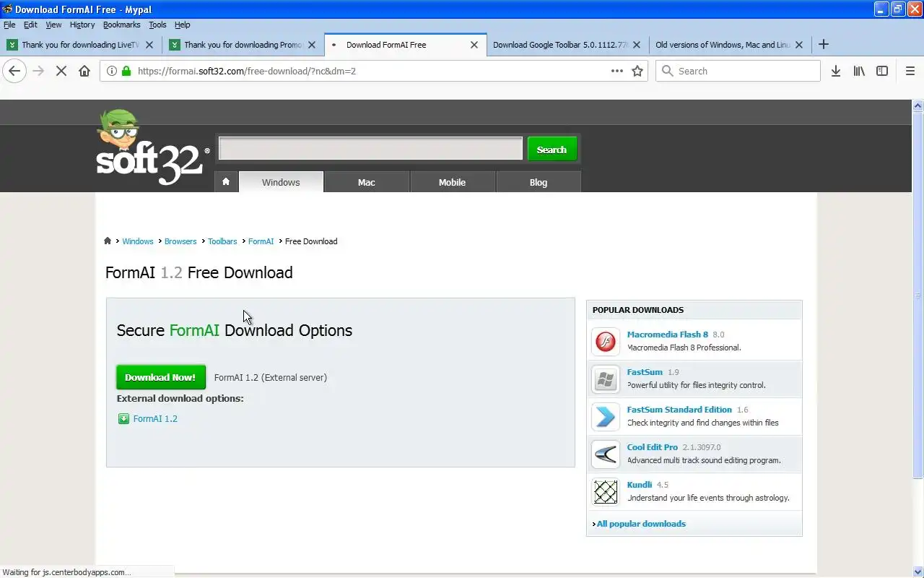Go back to the previous page
The image size is (924, 578).
14,71
